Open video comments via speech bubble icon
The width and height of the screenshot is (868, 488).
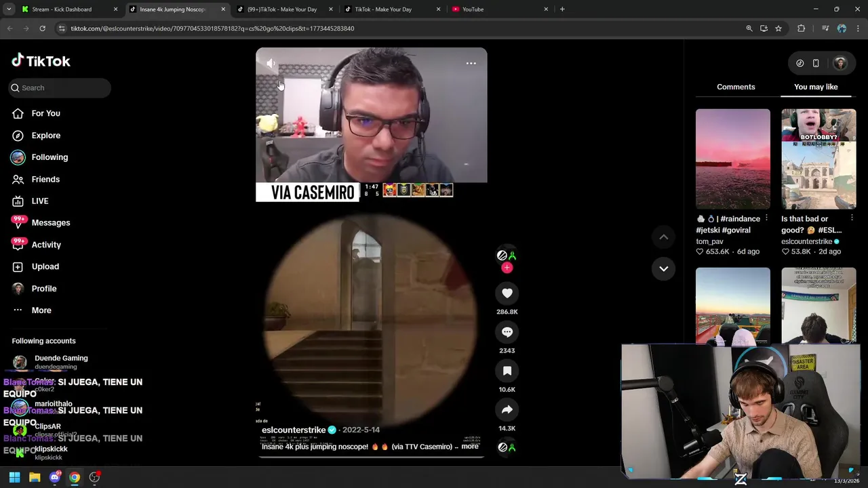(x=507, y=332)
